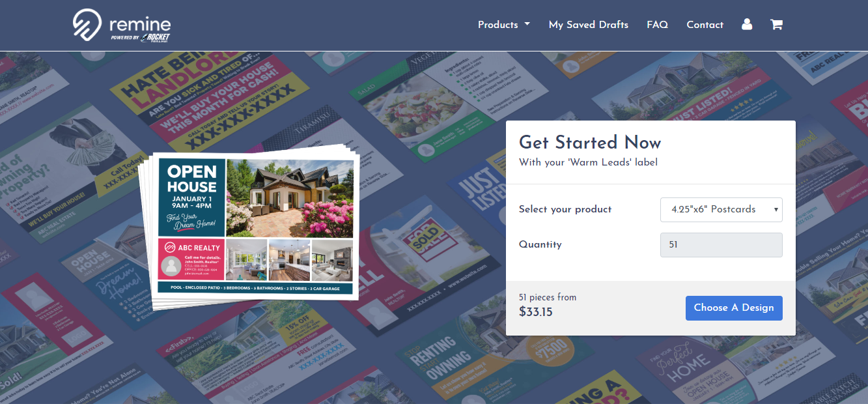Open the Products navigation menu
The image size is (868, 404).
tap(503, 25)
